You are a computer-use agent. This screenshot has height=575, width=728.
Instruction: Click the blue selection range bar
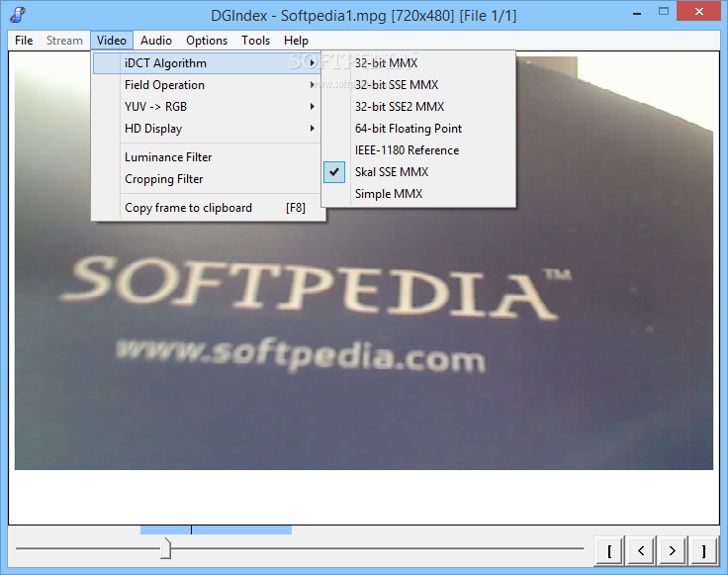coord(216,529)
